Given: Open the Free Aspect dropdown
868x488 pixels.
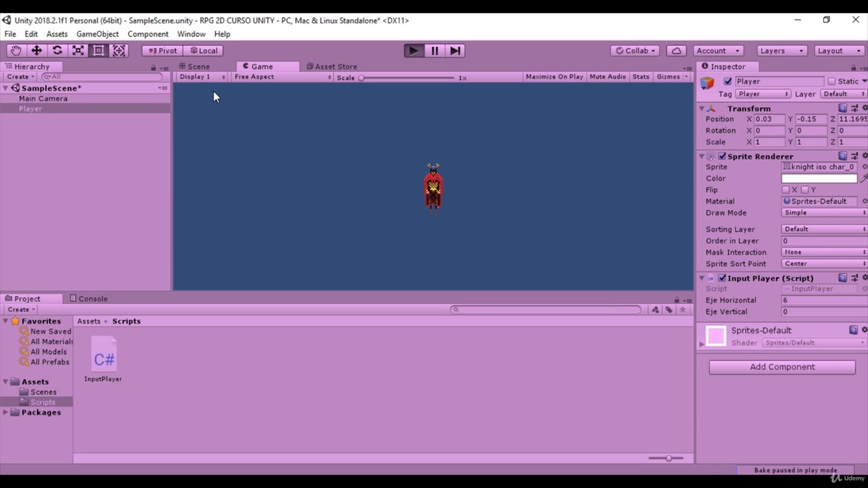Looking at the screenshot, I should [282, 77].
